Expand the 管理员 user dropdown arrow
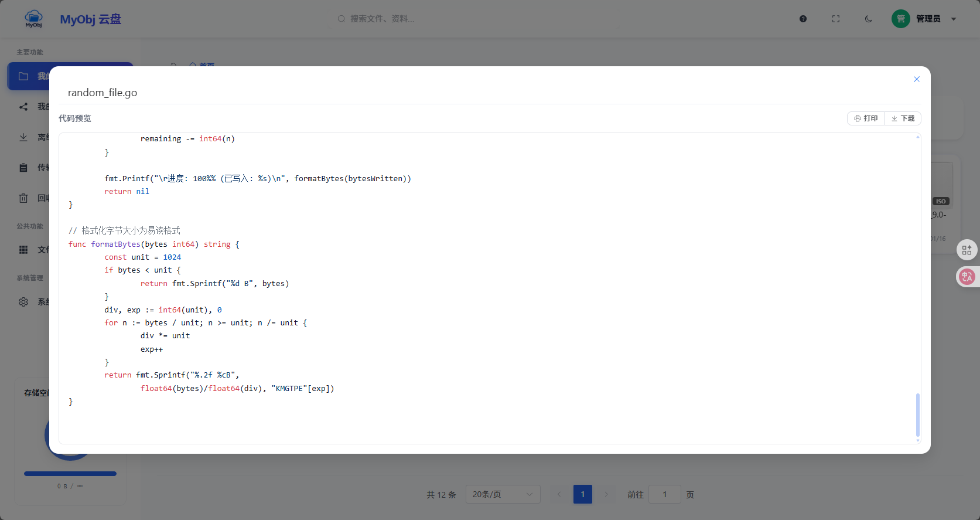The width and height of the screenshot is (980, 520). point(954,19)
